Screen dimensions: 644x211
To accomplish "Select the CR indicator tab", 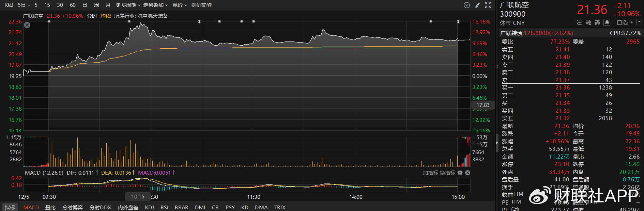I will (x=215, y=207).
